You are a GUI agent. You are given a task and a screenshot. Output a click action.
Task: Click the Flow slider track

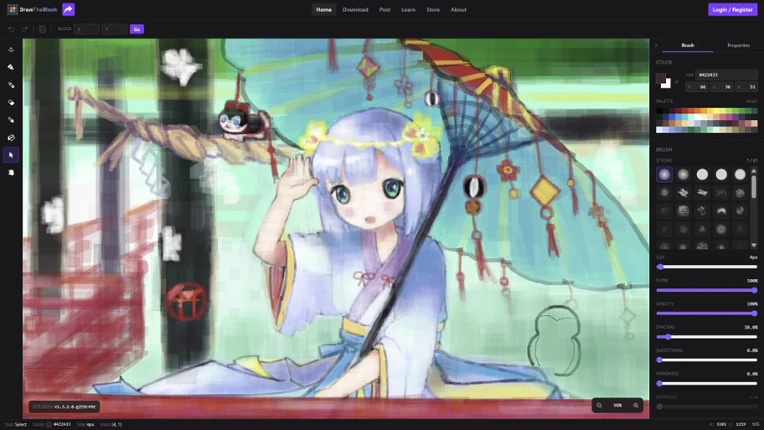point(707,290)
